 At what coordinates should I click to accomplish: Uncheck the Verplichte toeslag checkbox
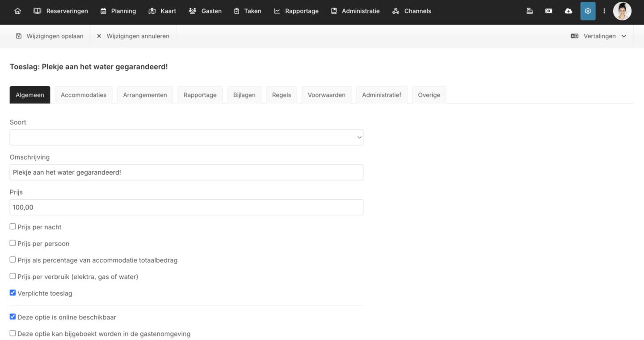13,293
